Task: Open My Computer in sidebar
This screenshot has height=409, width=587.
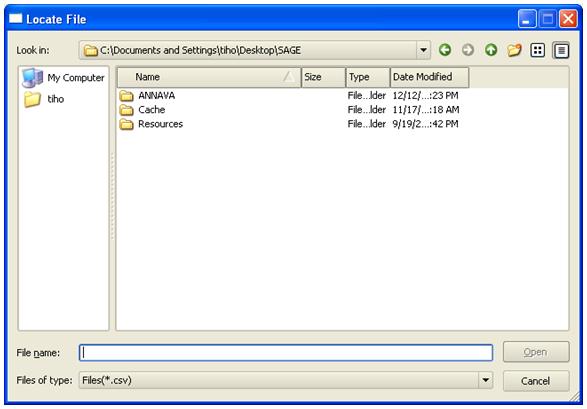Action: [63, 78]
